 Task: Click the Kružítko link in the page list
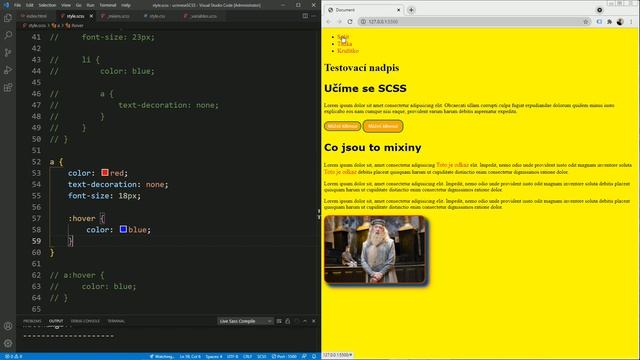coord(348,51)
